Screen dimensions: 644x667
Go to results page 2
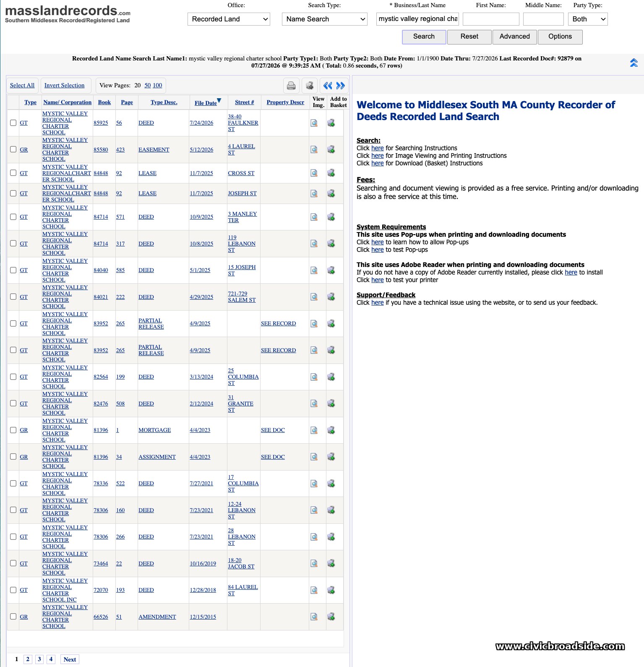(x=28, y=659)
